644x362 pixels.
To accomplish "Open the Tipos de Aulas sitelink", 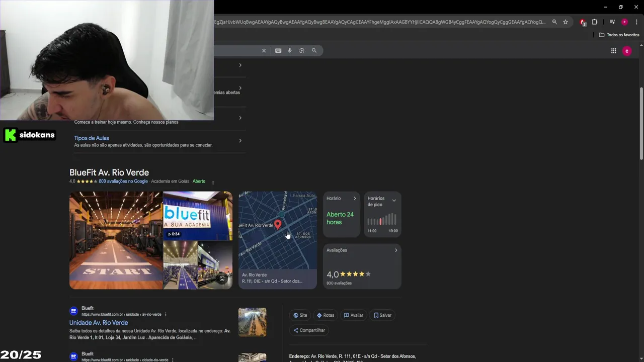I will pos(92,138).
